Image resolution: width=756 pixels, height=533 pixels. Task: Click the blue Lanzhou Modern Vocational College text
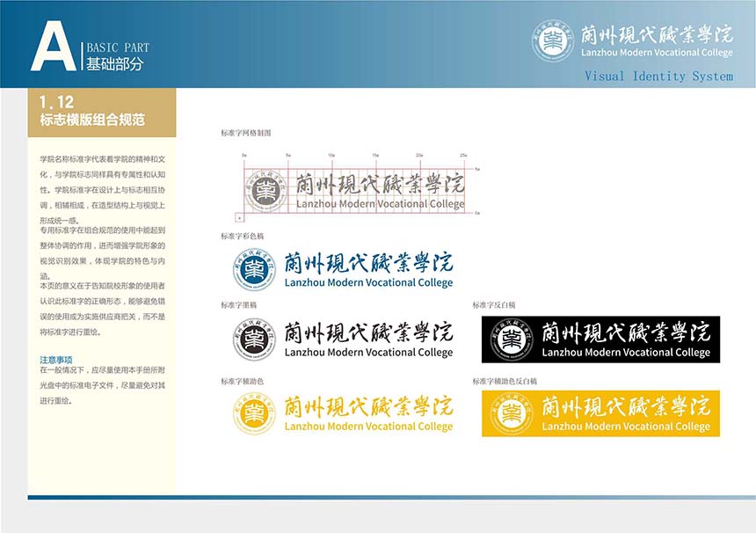point(368,283)
